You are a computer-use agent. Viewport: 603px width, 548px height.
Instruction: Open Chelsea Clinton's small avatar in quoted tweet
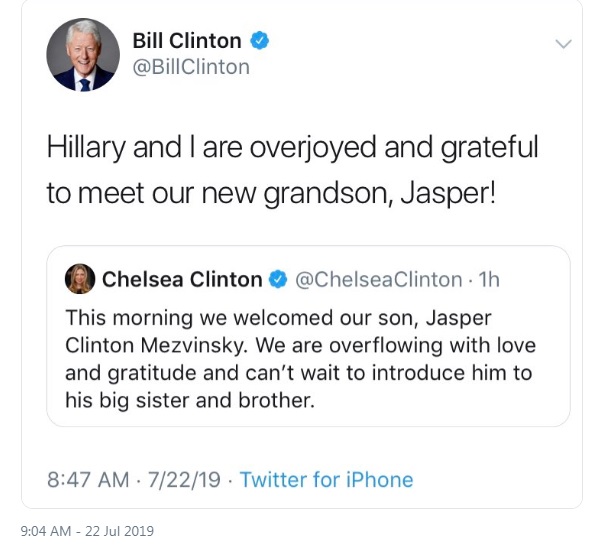(80, 280)
